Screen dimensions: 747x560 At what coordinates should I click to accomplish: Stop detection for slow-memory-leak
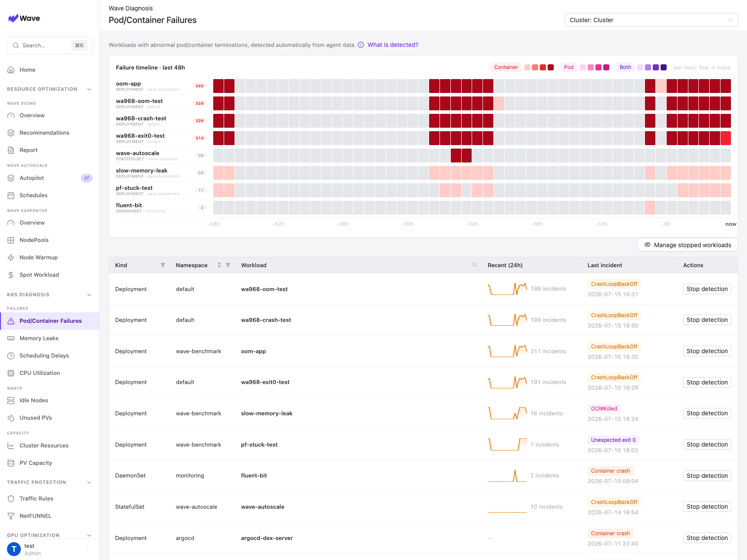click(x=707, y=413)
